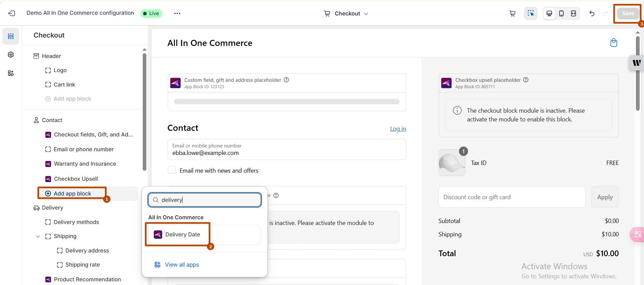This screenshot has height=285, width=644.
Task: Click View all apps link
Action: (x=182, y=265)
